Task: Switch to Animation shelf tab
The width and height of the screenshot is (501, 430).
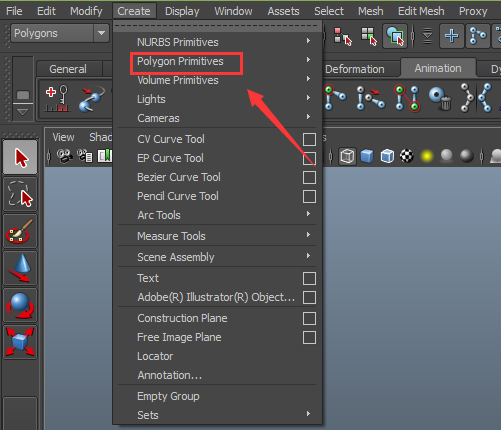Action: [x=438, y=68]
